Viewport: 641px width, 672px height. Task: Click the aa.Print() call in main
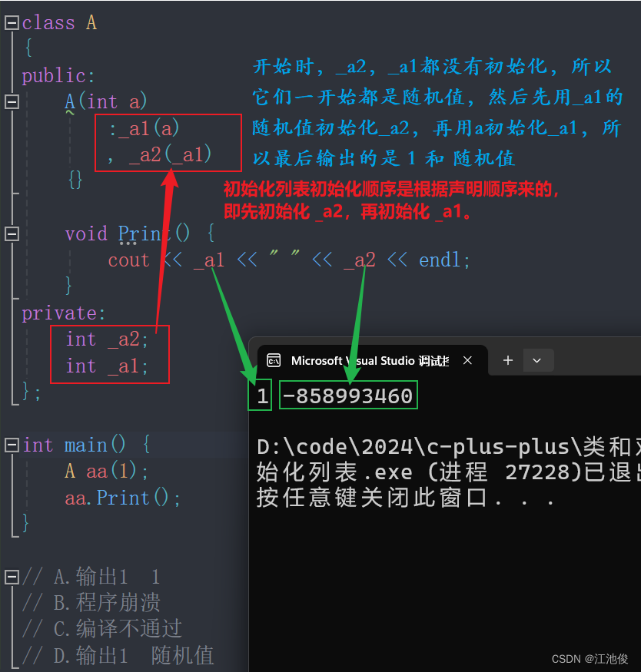coord(120,498)
